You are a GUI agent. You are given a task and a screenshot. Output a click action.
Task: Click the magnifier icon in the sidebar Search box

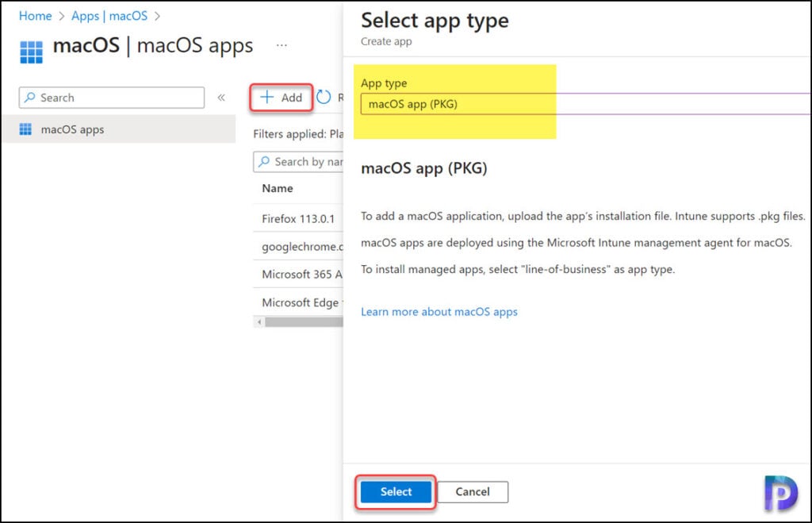pos(30,97)
